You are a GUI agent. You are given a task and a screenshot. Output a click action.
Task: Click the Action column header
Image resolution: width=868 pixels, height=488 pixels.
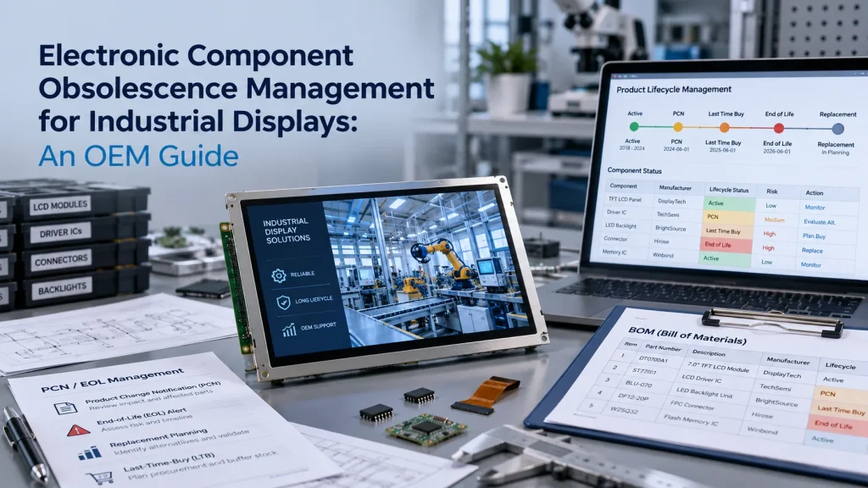[815, 193]
